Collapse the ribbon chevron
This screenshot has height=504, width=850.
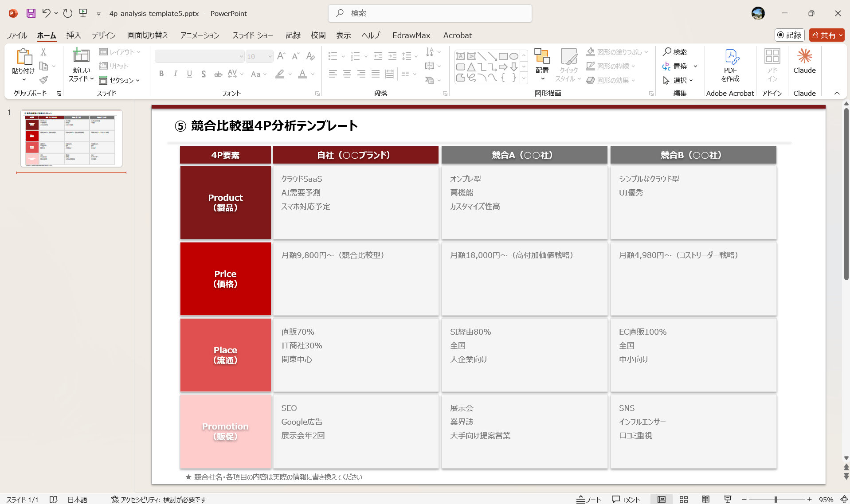(837, 93)
